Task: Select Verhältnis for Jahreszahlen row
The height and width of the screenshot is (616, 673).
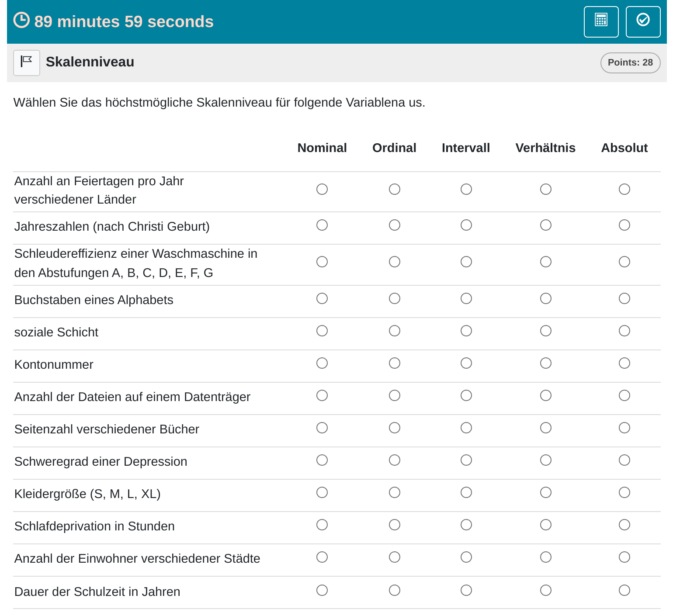Action: (545, 225)
